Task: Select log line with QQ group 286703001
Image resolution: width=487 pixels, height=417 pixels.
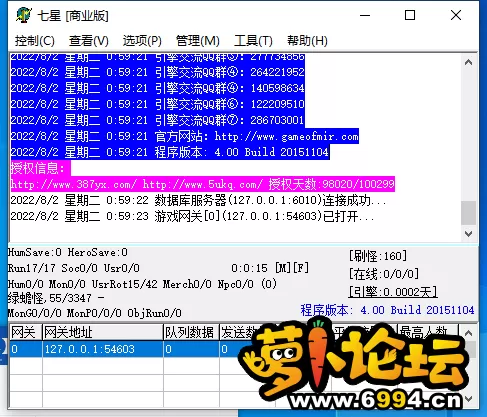Action: 157,120
